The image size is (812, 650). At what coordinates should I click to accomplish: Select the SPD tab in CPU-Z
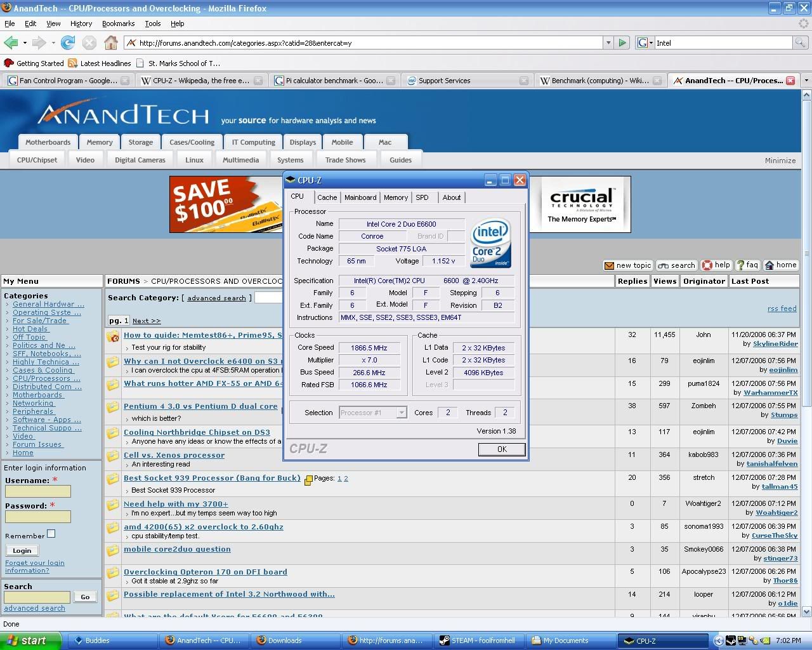pos(422,197)
